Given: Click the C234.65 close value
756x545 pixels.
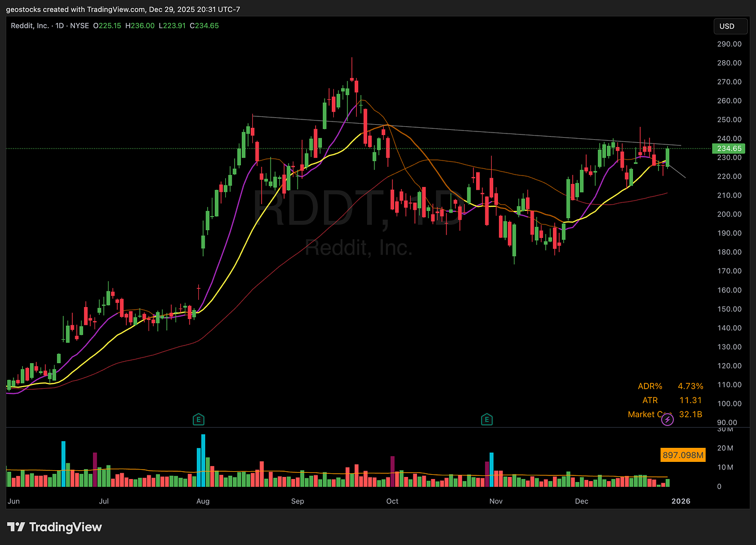Looking at the screenshot, I should tap(204, 25).
